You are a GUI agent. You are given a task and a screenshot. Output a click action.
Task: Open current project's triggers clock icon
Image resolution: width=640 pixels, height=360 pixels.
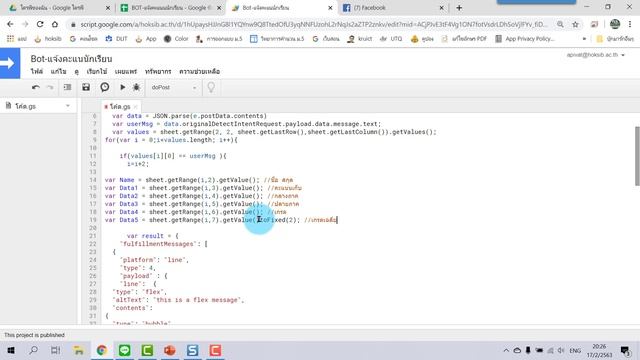[x=104, y=87]
